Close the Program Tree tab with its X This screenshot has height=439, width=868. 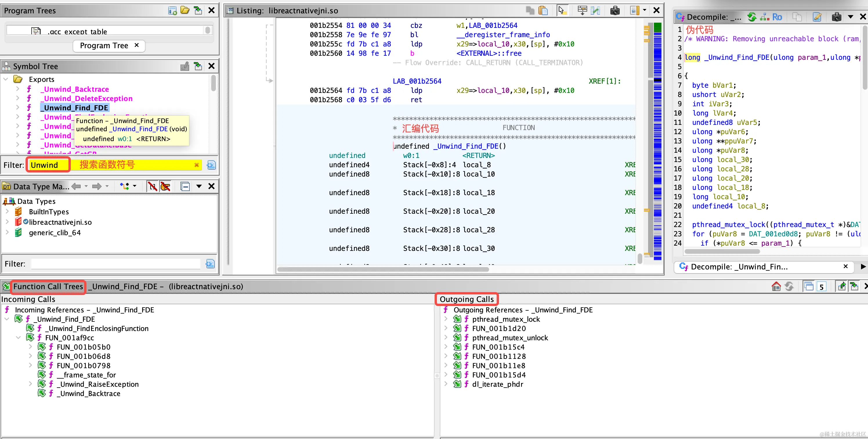click(136, 45)
